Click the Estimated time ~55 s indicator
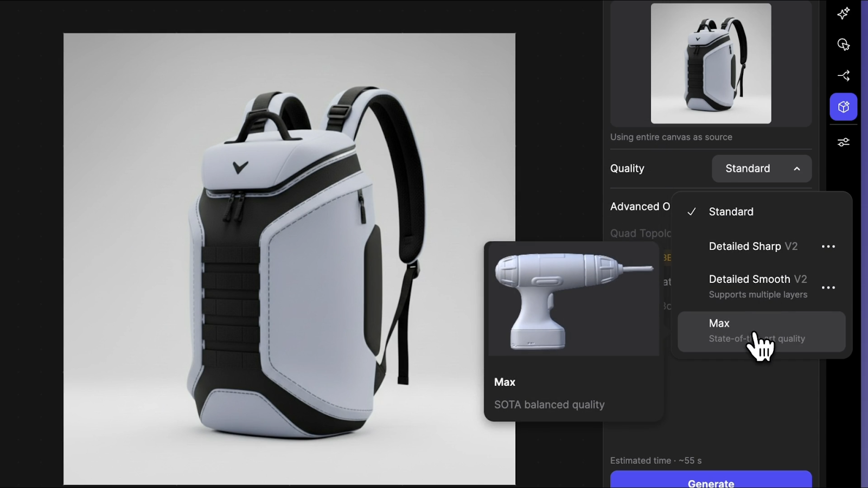The width and height of the screenshot is (868, 488). click(656, 460)
